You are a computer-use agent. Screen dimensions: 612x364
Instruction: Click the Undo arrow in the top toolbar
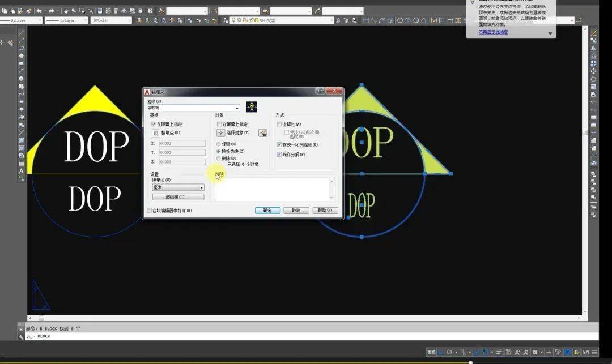39,11
